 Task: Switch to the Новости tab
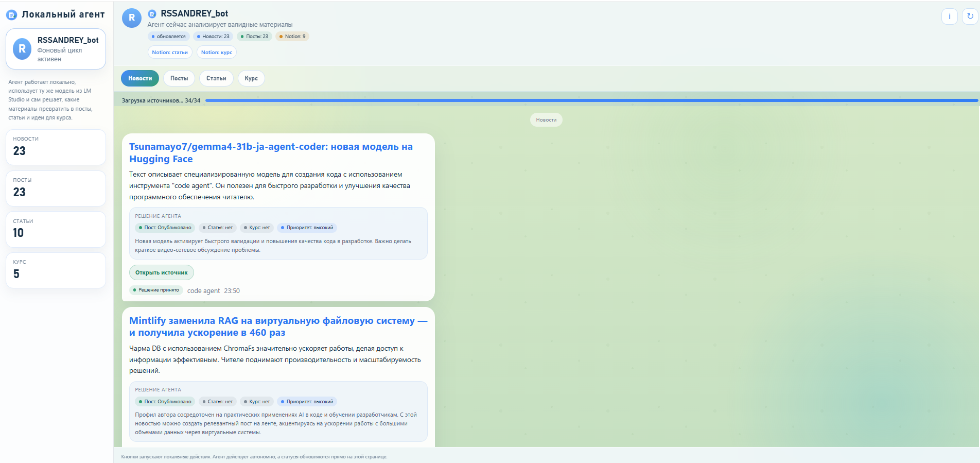pos(140,78)
